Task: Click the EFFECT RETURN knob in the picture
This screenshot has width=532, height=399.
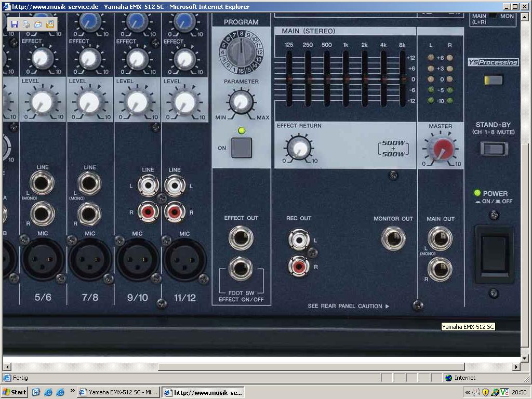Action: click(300, 148)
